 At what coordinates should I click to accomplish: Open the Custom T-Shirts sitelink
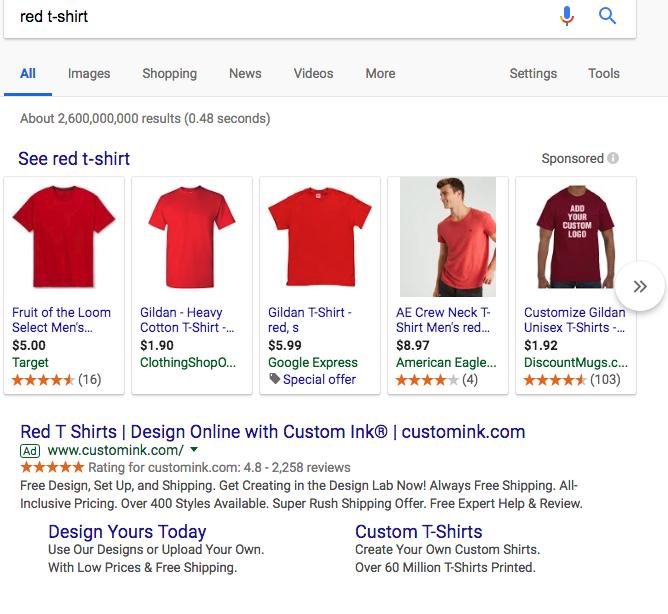coord(418,531)
